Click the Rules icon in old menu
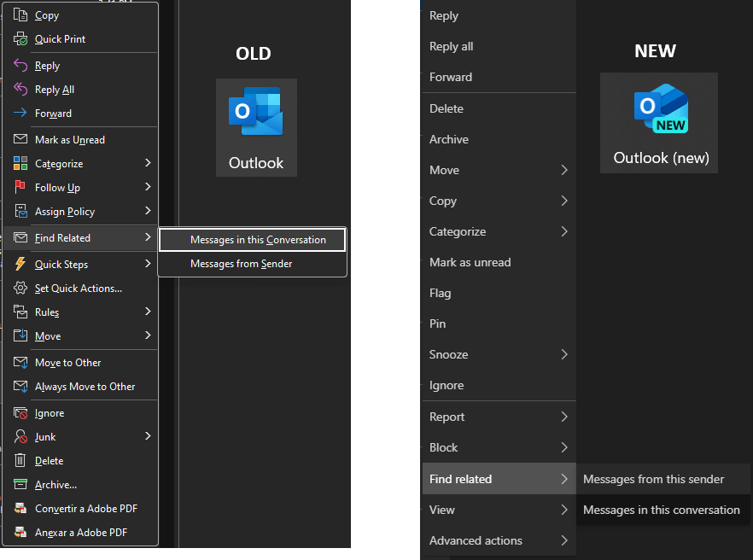Image resolution: width=753 pixels, height=560 pixels. point(20,312)
